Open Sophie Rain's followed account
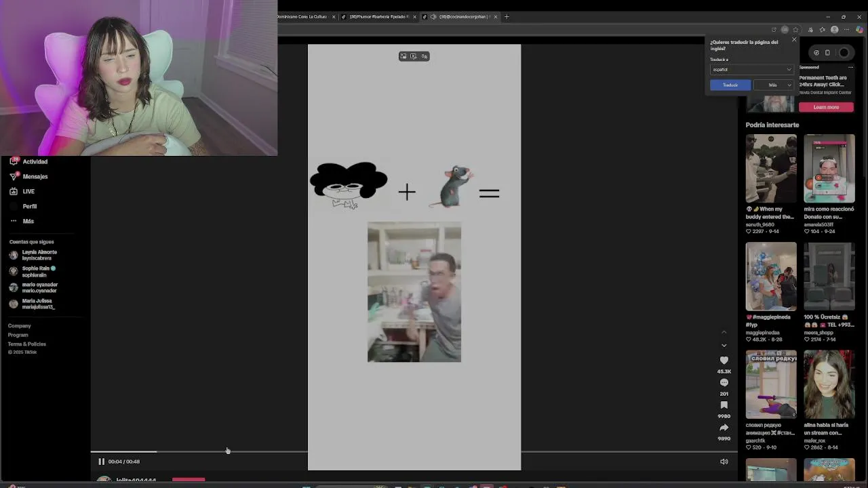The width and height of the screenshot is (868, 488). pos(32,271)
